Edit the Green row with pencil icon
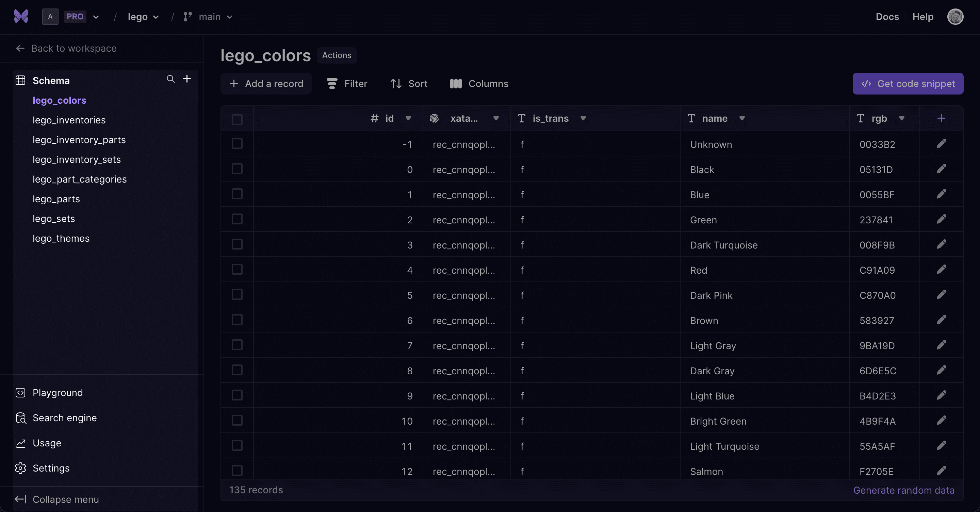This screenshot has height=512, width=980. [941, 219]
